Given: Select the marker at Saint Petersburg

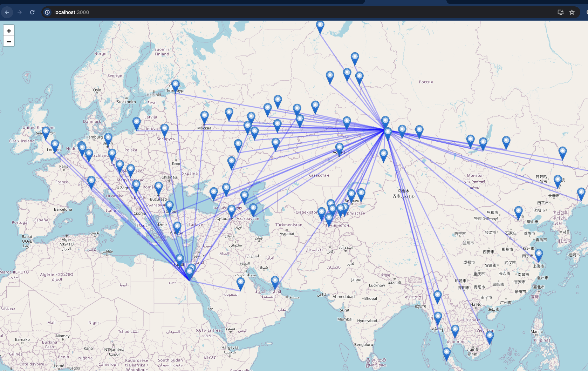Looking at the screenshot, I should click(x=176, y=86).
